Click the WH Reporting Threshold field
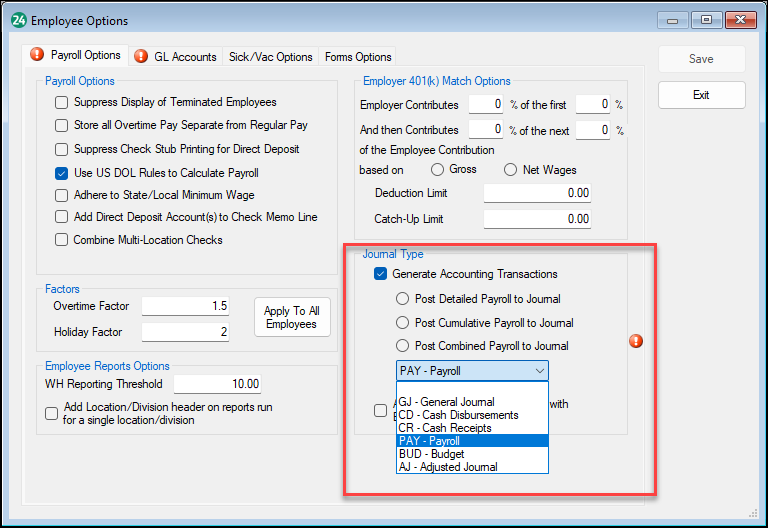Viewport: 768px width, 528px height. tap(218, 384)
